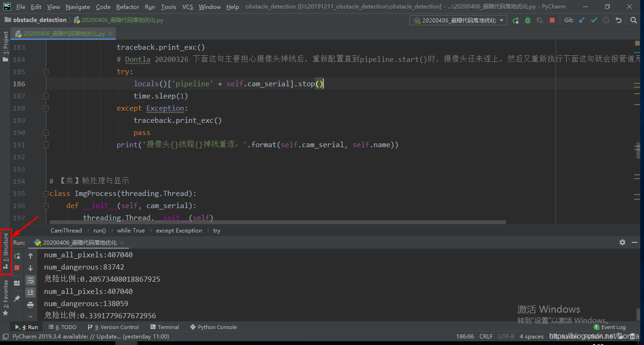The height and width of the screenshot is (345, 644).
Task: Run the script with the green Run icon
Action: [x=516, y=20]
